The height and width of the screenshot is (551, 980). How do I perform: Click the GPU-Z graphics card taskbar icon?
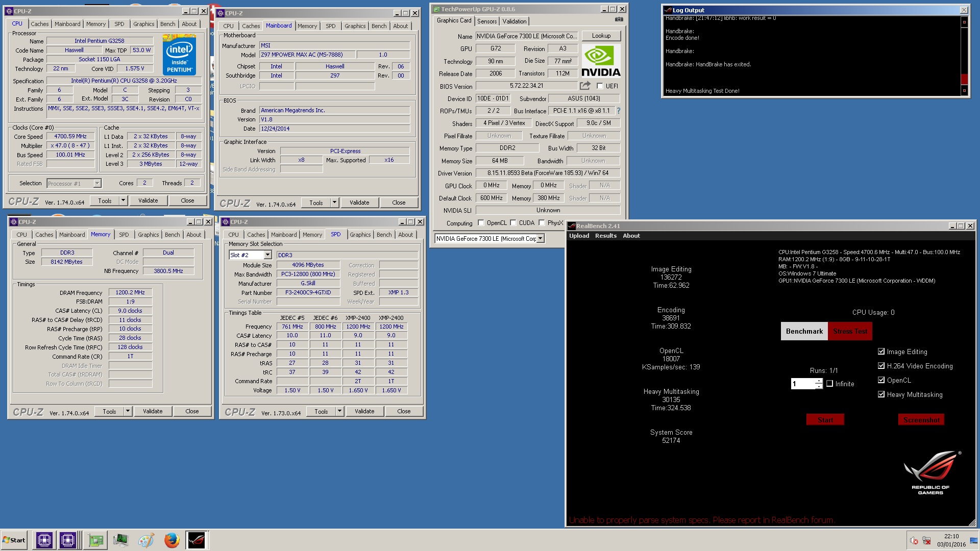(x=95, y=540)
